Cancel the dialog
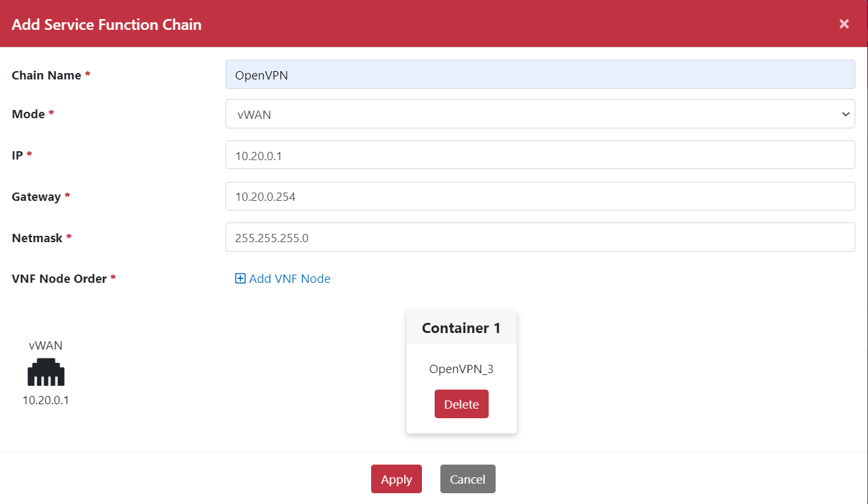868x504 pixels. click(468, 479)
